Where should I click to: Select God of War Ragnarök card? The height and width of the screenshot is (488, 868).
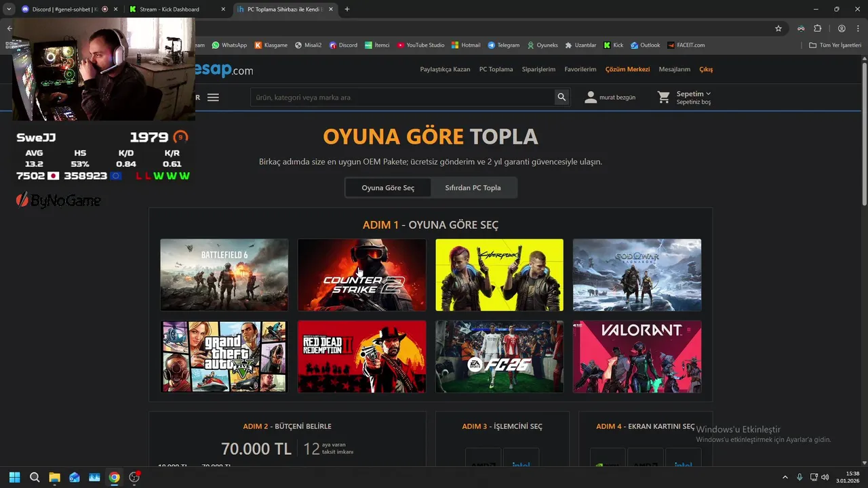click(x=637, y=274)
